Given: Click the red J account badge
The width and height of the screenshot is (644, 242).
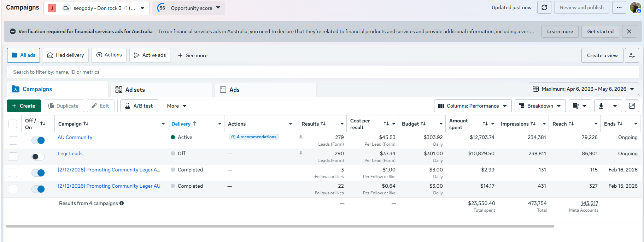Looking at the screenshot, I should pyautogui.click(x=52, y=8).
